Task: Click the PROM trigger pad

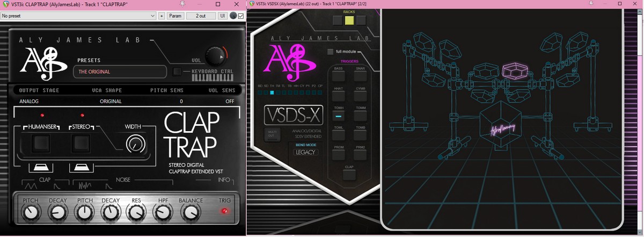Action: pyautogui.click(x=339, y=155)
